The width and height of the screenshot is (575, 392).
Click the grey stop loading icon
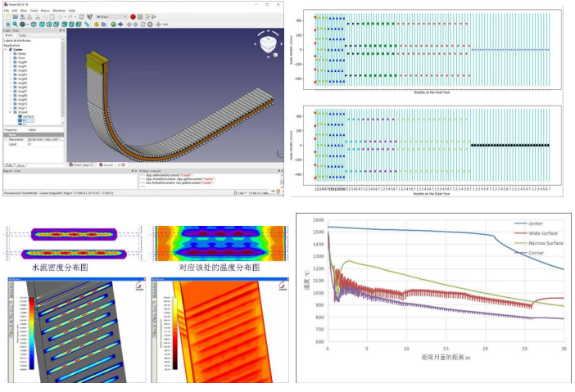(150, 25)
